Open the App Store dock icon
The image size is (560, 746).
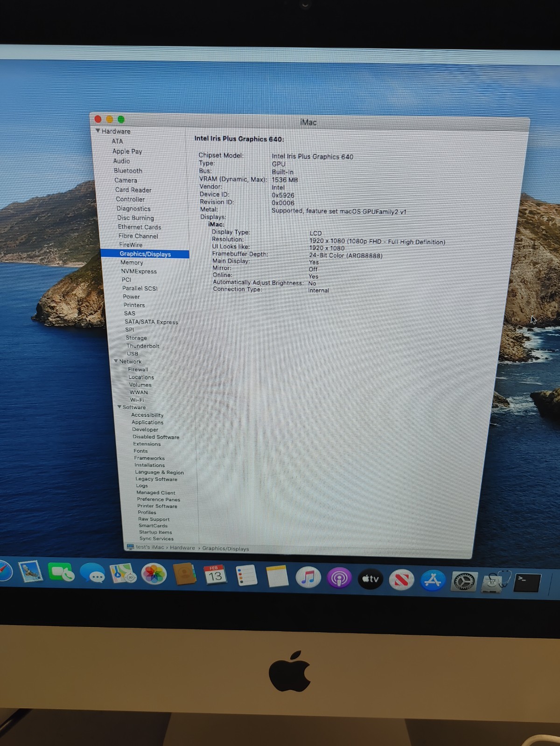tap(433, 580)
